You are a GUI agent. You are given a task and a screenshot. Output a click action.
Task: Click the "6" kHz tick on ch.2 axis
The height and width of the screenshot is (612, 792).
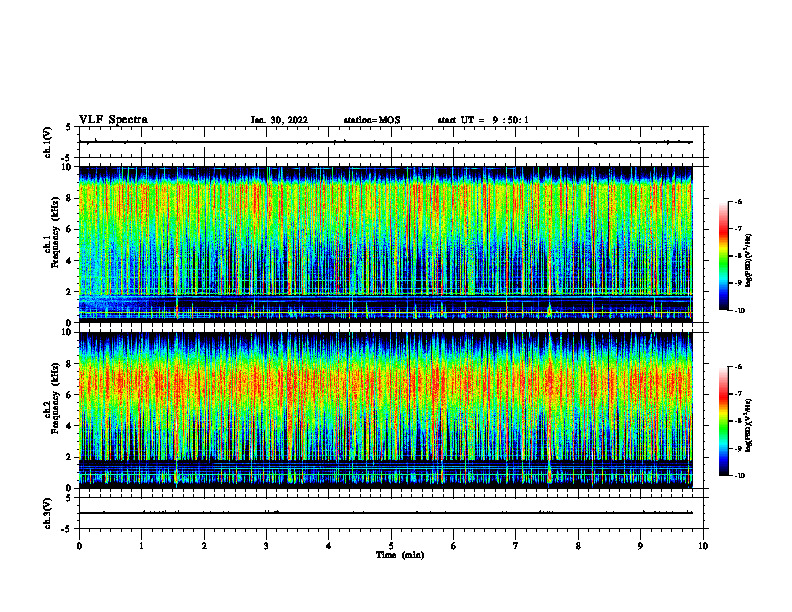tap(69, 395)
